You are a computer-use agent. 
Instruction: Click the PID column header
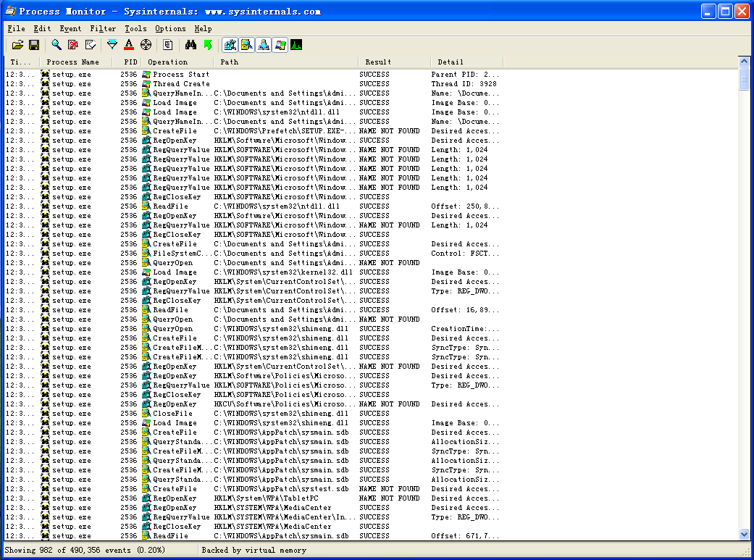(127, 62)
